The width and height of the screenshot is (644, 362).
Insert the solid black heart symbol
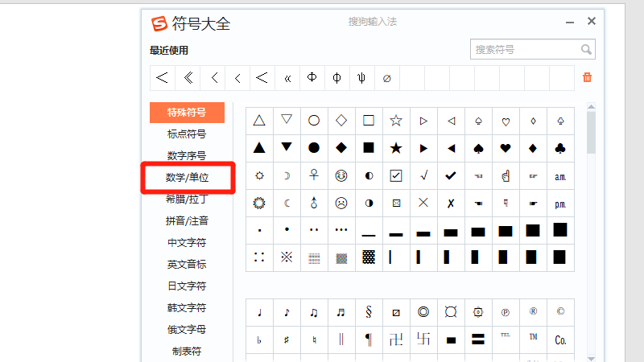click(506, 148)
